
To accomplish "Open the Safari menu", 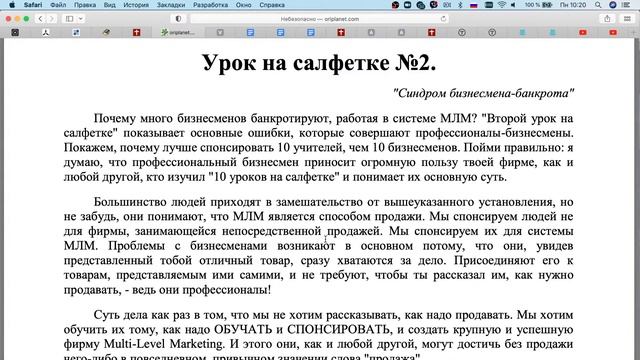I will coord(33,5).
